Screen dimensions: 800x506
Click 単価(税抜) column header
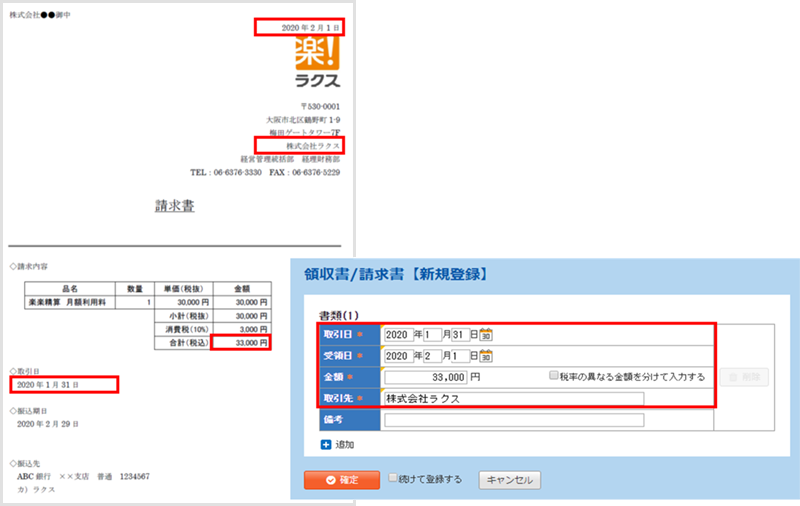[x=184, y=289]
